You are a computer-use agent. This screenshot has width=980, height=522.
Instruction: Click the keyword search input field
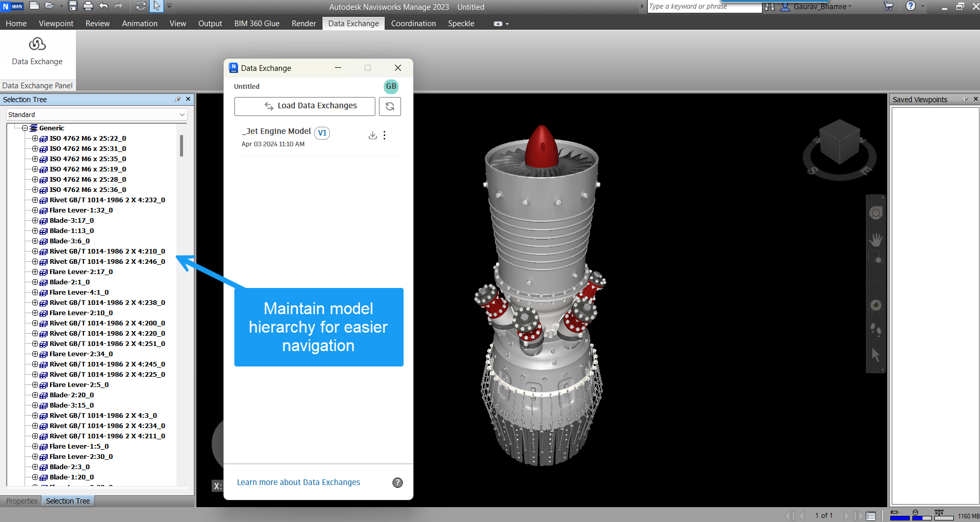pyautogui.click(x=705, y=7)
